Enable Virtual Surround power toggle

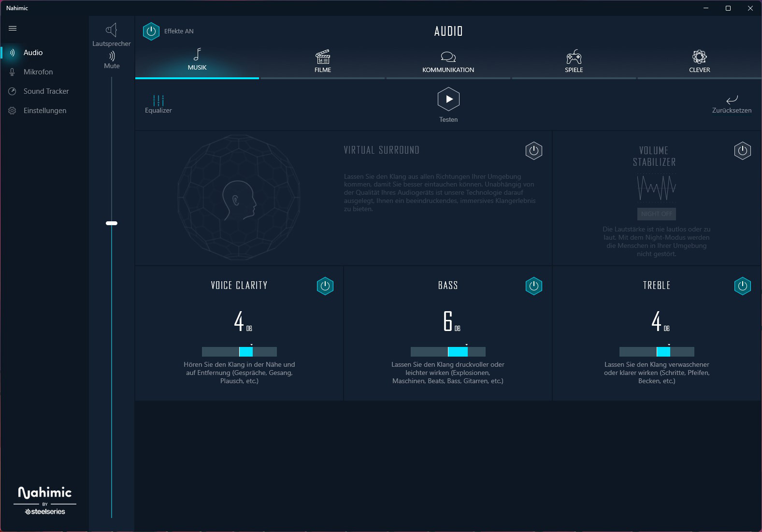coord(534,151)
